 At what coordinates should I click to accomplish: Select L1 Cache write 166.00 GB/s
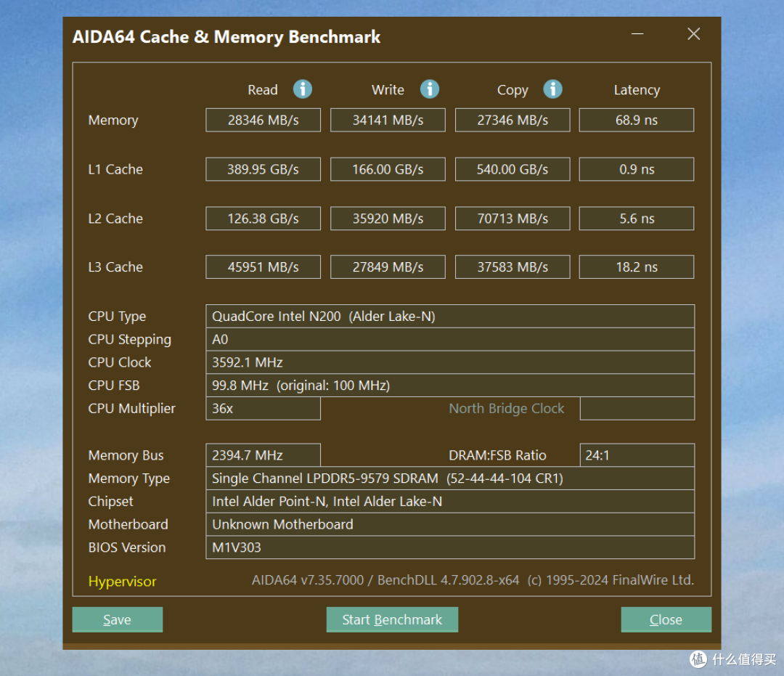(x=388, y=169)
